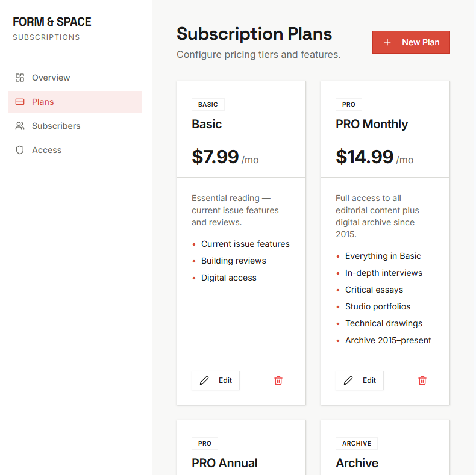Viewport: 476px width, 475px height.
Task: Click the ARCHIVE tag badge
Action: 357,444
